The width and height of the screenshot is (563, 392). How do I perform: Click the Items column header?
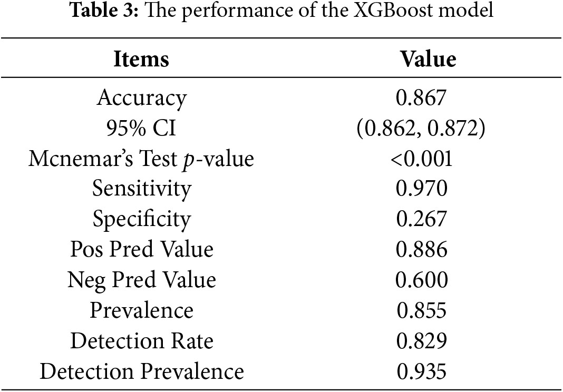[x=141, y=59]
